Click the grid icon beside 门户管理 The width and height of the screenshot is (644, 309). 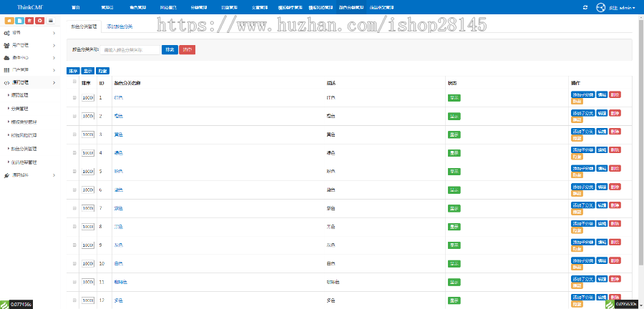(x=6, y=70)
